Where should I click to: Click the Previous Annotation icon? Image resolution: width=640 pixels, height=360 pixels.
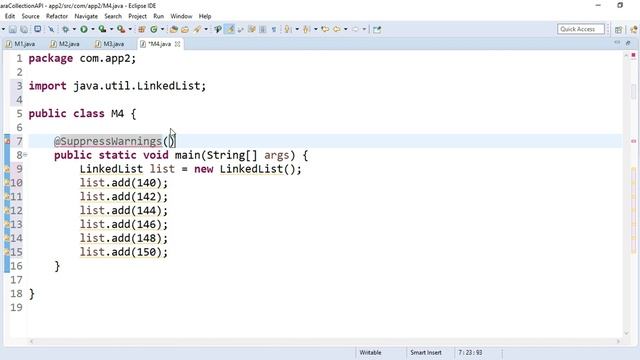306,29
